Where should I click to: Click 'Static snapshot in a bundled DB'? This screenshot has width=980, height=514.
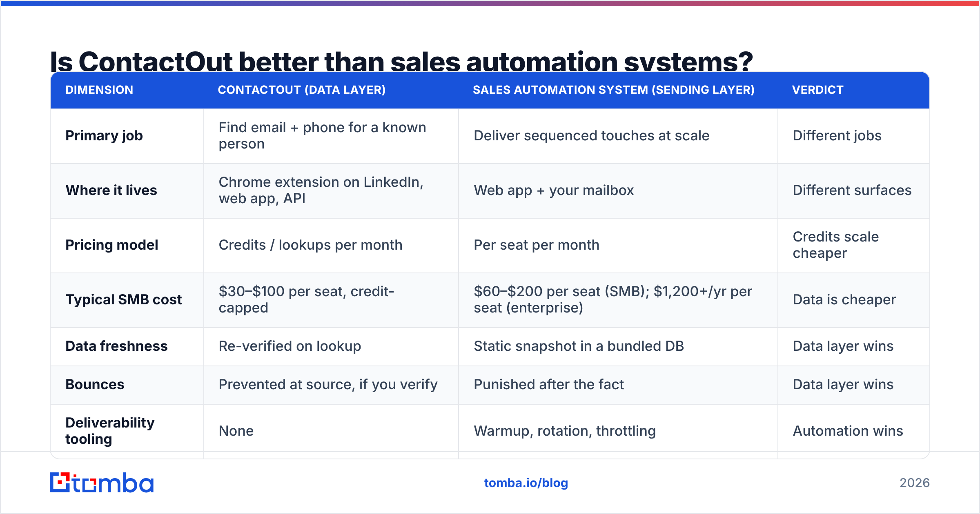(x=579, y=346)
